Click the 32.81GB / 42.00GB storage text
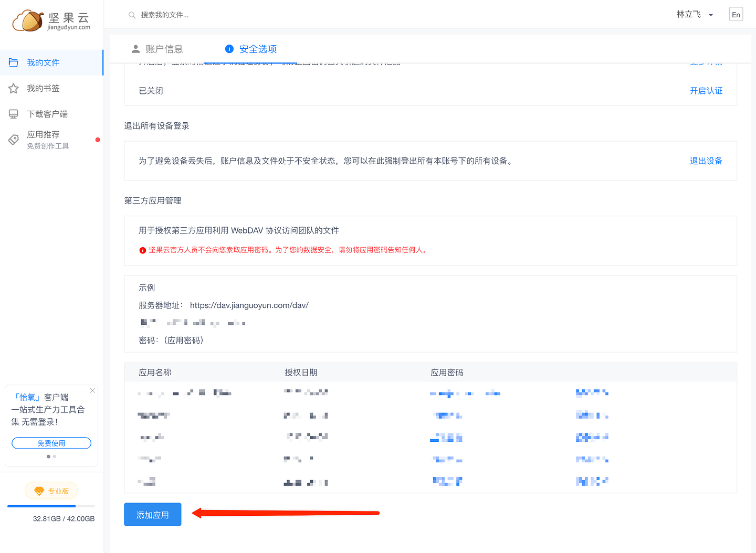 coord(64,518)
